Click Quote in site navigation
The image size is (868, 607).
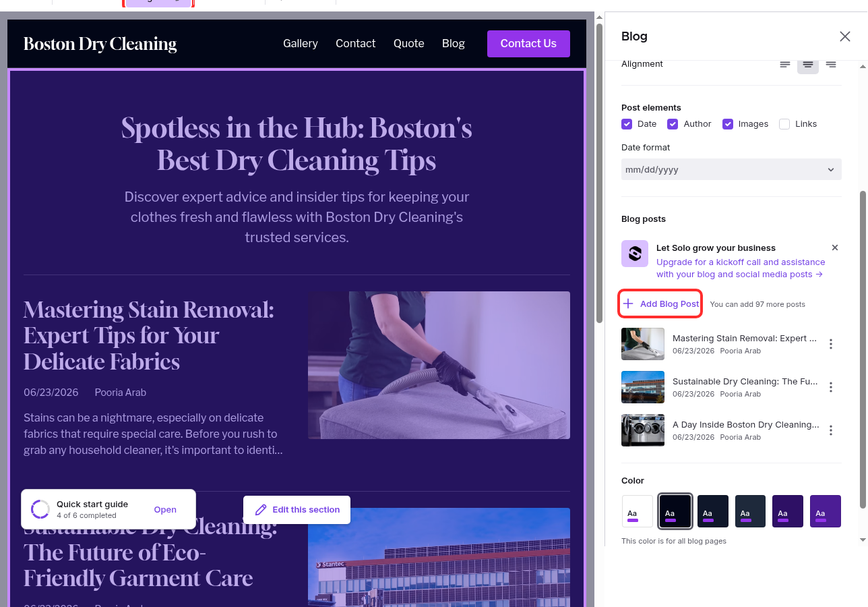pos(409,44)
